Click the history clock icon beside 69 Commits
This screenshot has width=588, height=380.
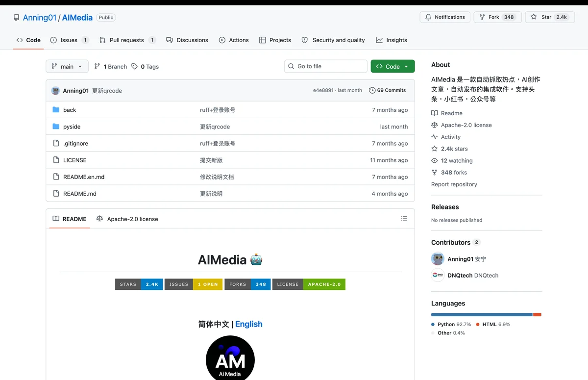(x=372, y=90)
